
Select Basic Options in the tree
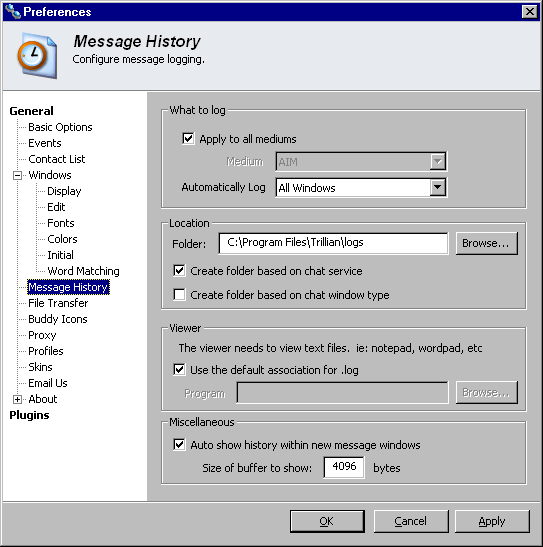(60, 127)
